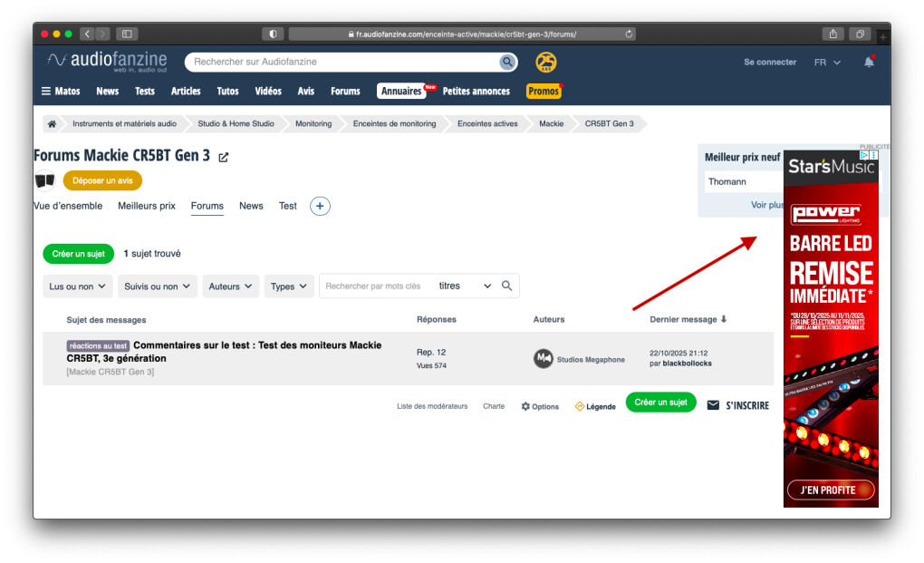Click the magnifier icon in the site search
This screenshot has width=924, height=563.
pyautogui.click(x=506, y=62)
